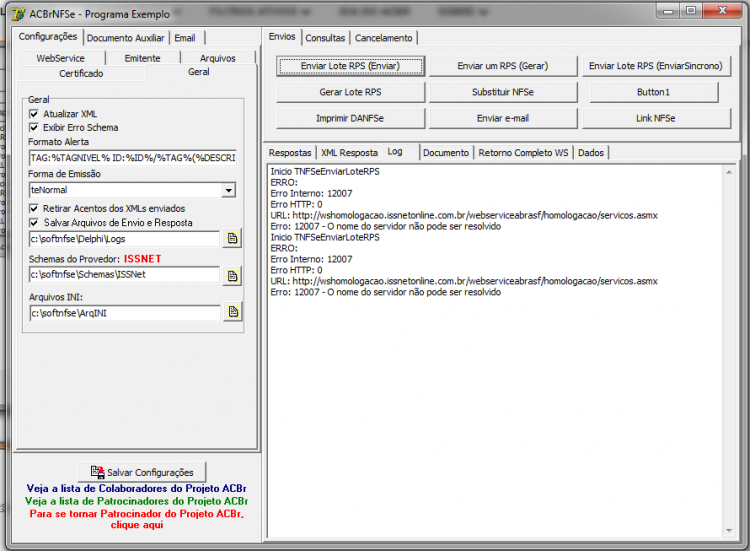This screenshot has height=551, width=750.
Task: Disable Retirar Acentos dos XMLs enviados
Action: tap(34, 209)
